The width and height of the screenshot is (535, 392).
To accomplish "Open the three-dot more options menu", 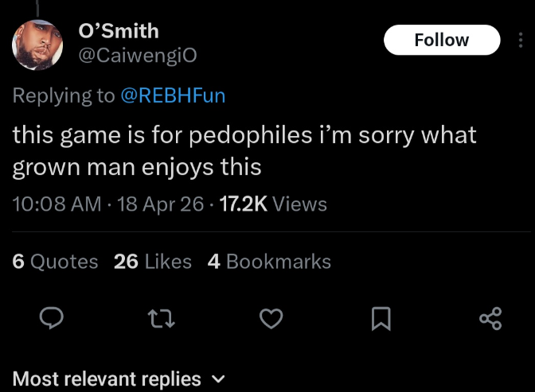I will 521,41.
